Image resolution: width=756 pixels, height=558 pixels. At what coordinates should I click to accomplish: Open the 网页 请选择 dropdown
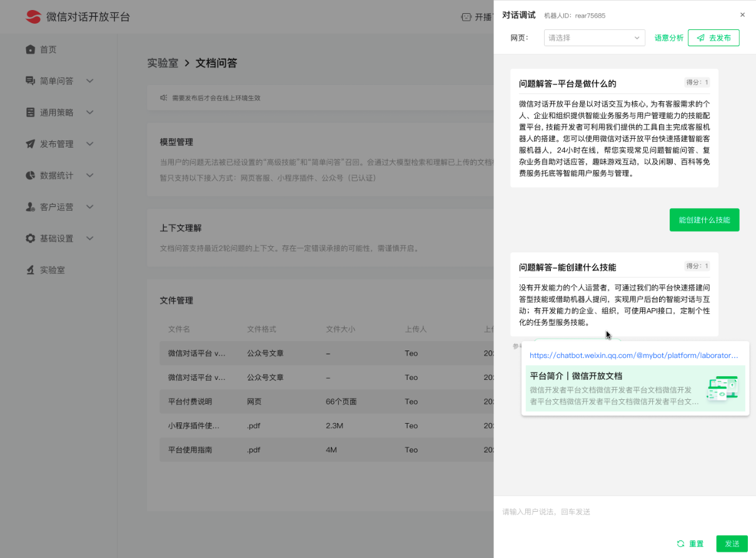594,37
